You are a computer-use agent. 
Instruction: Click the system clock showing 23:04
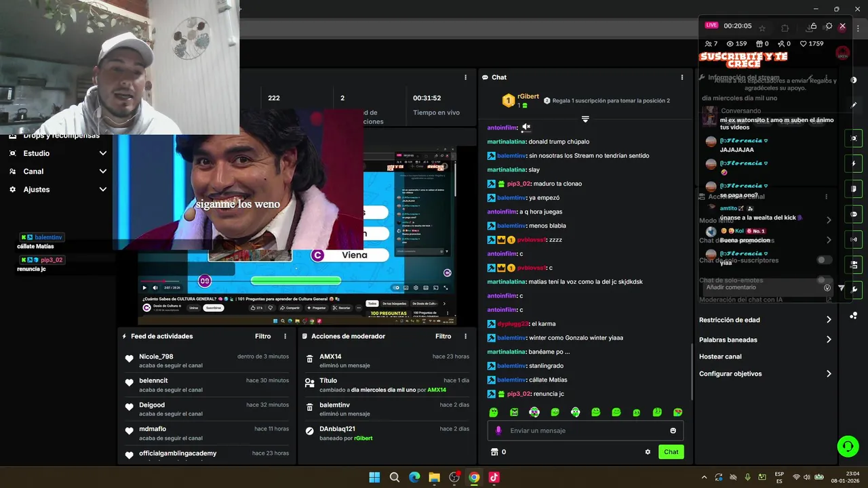[852, 473]
